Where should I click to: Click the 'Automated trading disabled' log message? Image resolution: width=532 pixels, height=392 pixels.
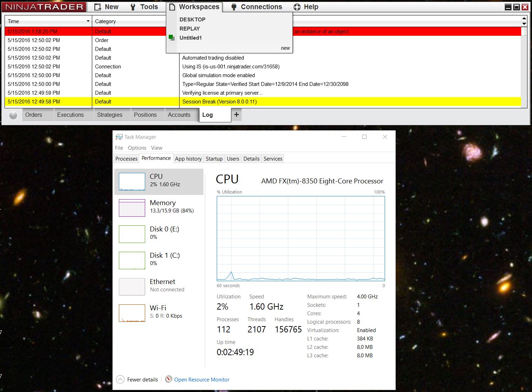[x=213, y=58]
